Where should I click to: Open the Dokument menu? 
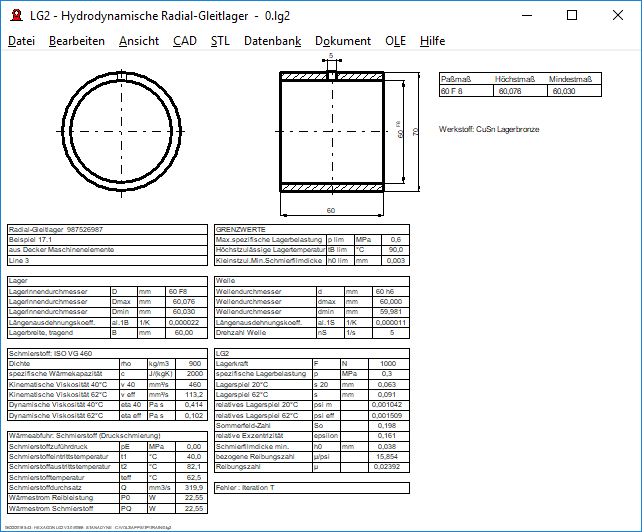pyautogui.click(x=343, y=41)
